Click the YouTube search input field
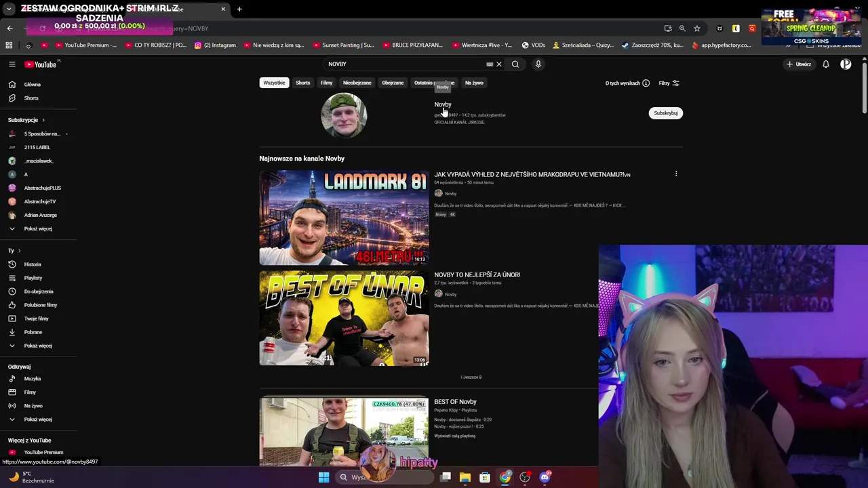 (406, 64)
